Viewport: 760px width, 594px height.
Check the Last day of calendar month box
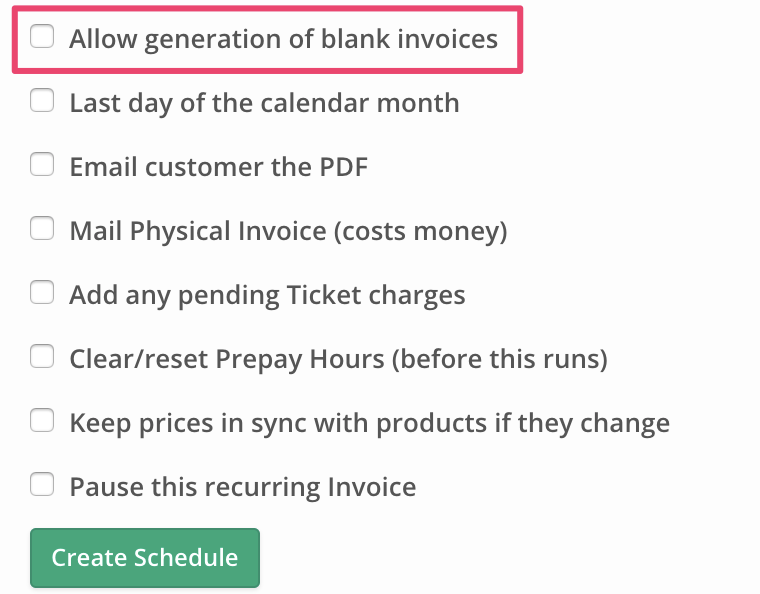click(42, 101)
